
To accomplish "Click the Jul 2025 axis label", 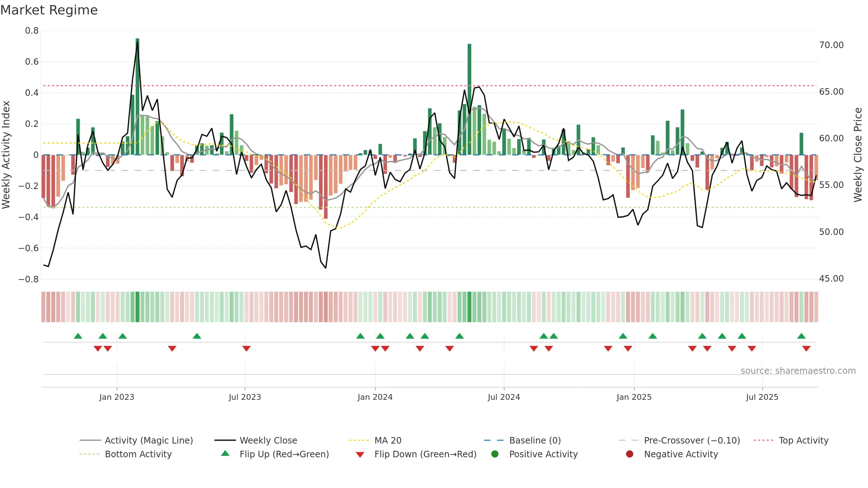I will click(x=762, y=397).
